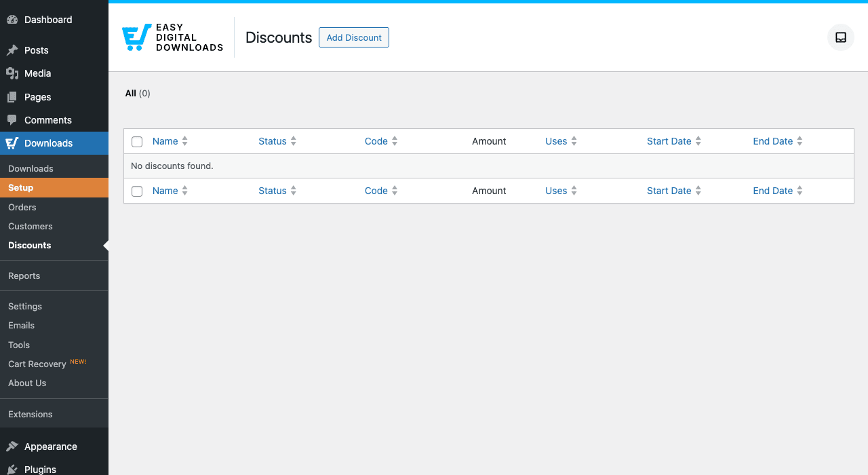Sort by Status arrows in header row
Image resolution: width=868 pixels, height=475 pixels.
[294, 141]
